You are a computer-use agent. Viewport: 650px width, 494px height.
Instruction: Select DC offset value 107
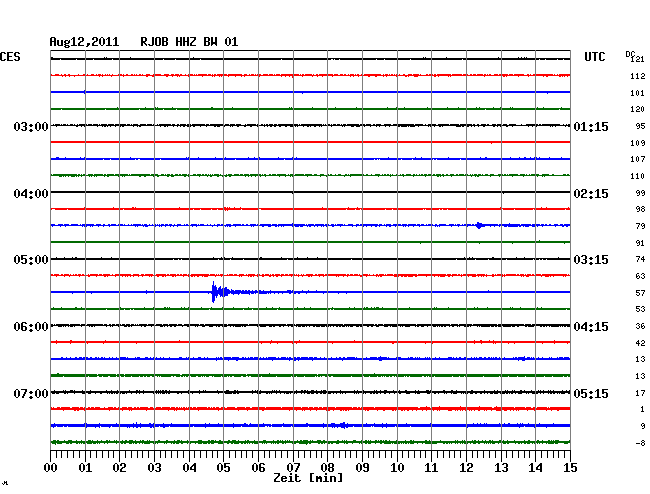(638, 159)
